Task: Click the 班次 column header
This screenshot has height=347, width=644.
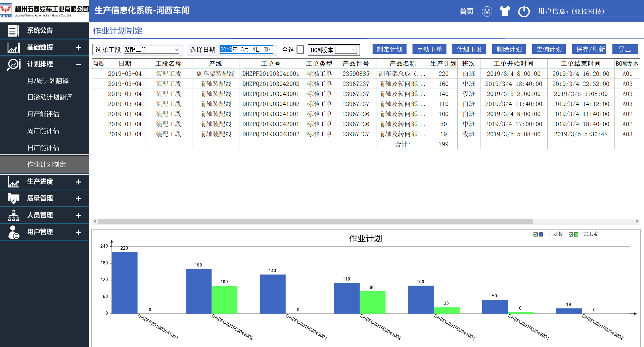Action: [468, 64]
